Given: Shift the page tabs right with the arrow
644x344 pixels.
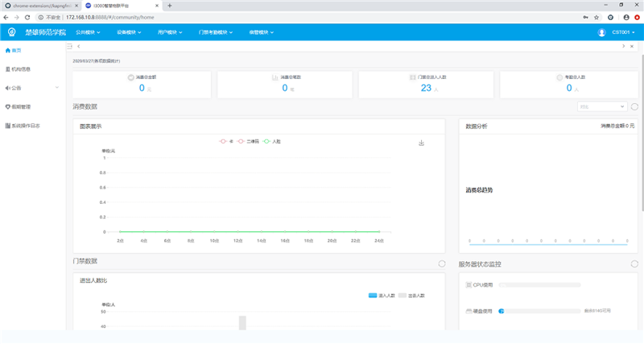Looking at the screenshot, I should point(623,46).
